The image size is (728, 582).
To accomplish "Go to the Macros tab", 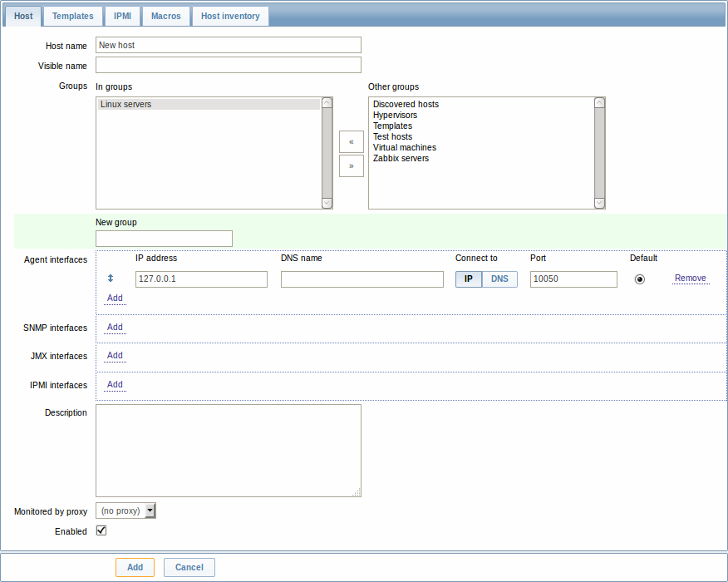I will tap(165, 17).
